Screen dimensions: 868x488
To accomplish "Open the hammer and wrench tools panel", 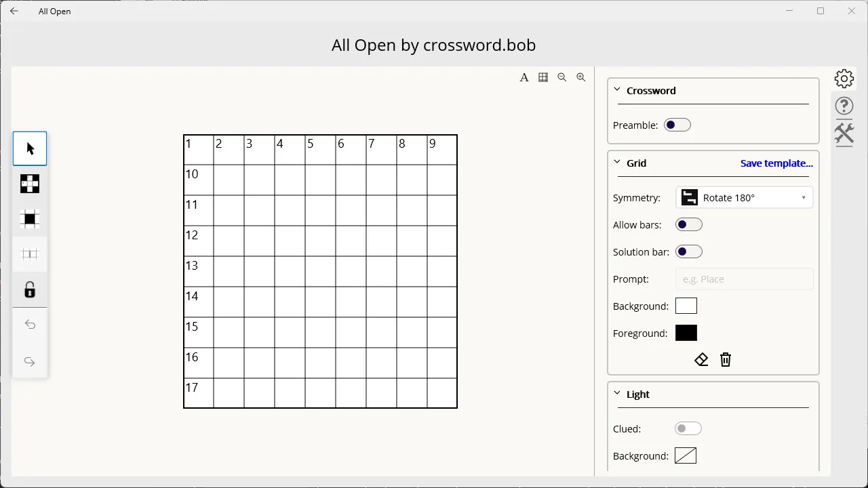I will pyautogui.click(x=844, y=133).
